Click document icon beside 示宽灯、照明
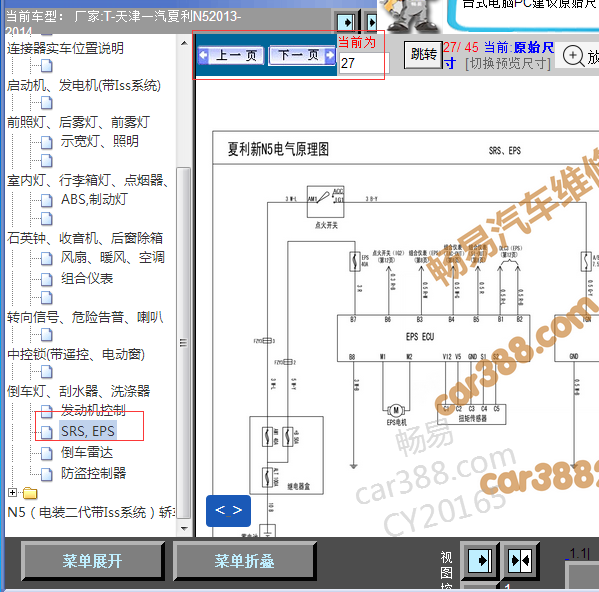 point(46,142)
